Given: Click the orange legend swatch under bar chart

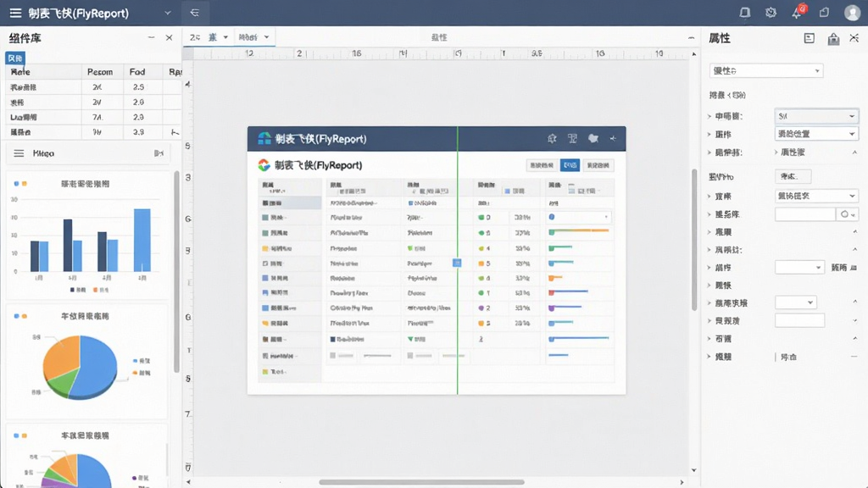Looking at the screenshot, I should (x=95, y=290).
